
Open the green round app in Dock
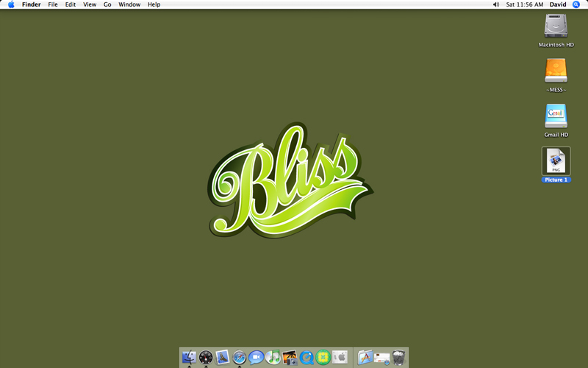point(323,357)
